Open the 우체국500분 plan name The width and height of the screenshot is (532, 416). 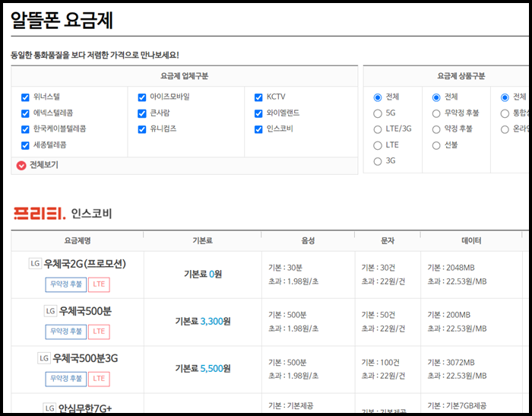85,311
